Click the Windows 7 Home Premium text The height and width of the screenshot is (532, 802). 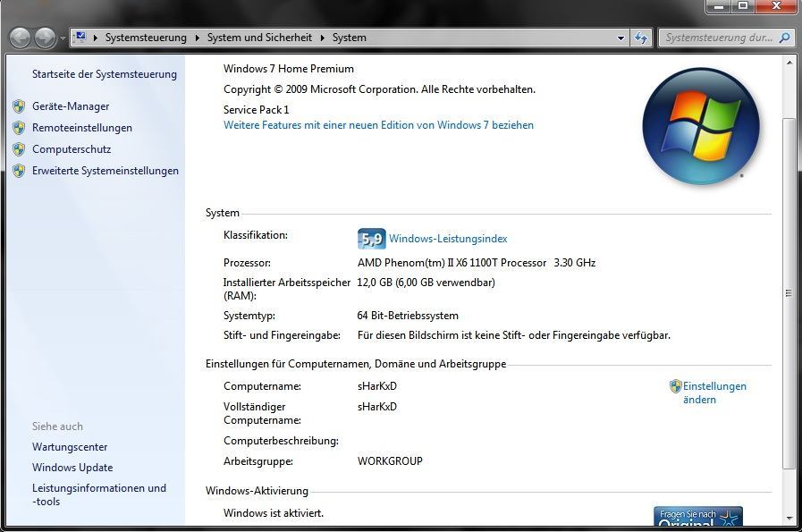(289, 69)
